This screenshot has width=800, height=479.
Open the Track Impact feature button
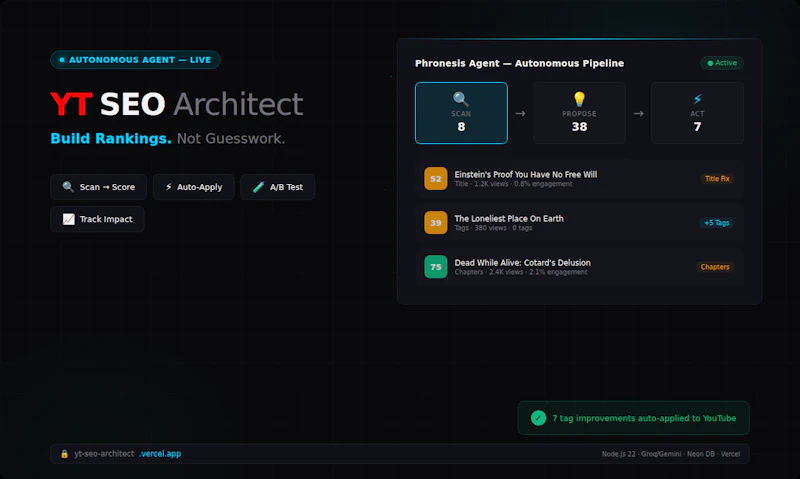[97, 219]
